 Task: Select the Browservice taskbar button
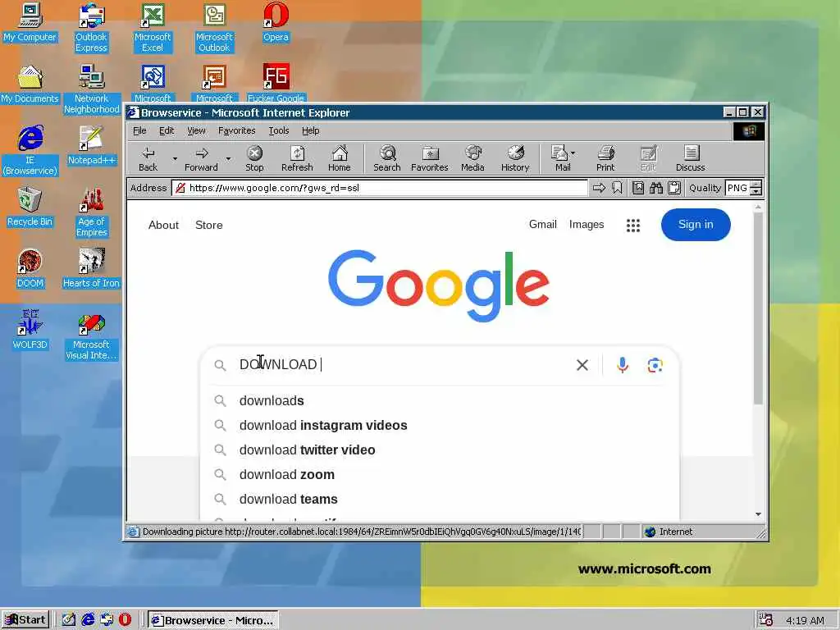click(x=212, y=620)
